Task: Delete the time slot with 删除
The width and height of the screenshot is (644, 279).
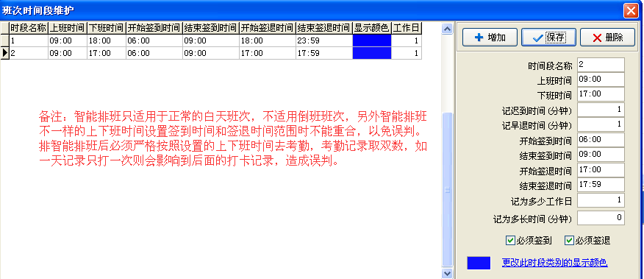Action: point(607,38)
